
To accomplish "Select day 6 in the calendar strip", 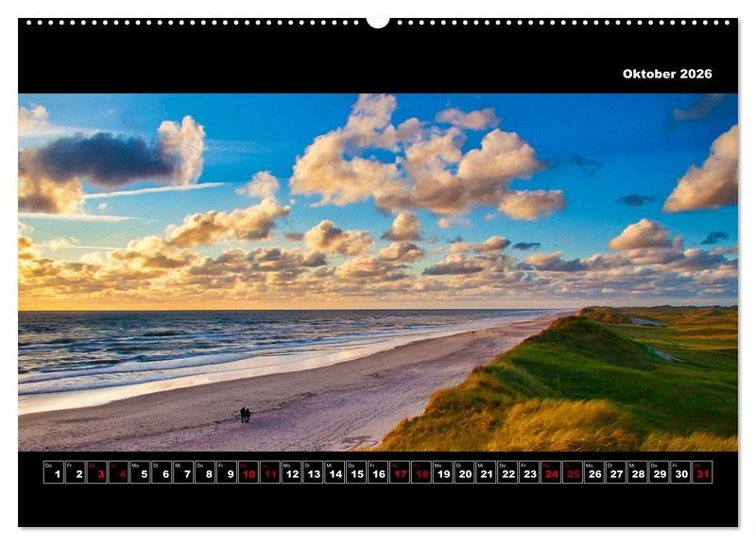I will (162, 472).
